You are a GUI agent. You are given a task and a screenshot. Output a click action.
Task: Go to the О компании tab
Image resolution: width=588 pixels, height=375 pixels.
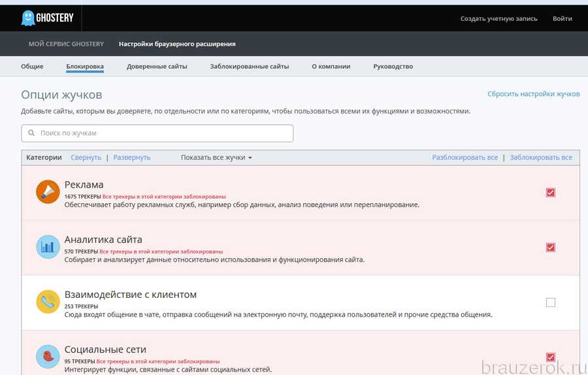[x=331, y=67]
